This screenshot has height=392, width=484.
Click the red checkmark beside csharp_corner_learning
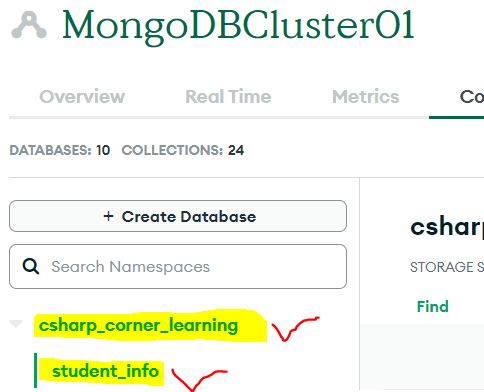[x=295, y=329]
